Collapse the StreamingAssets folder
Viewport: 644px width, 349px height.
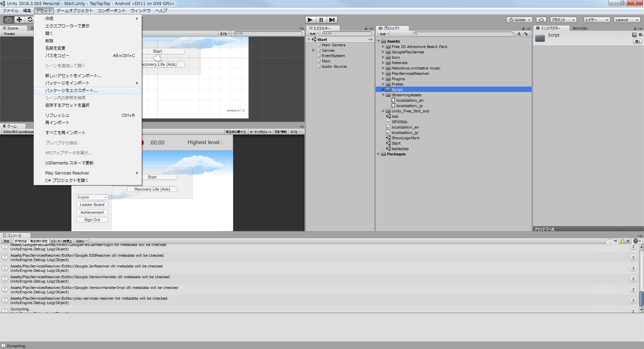point(383,95)
